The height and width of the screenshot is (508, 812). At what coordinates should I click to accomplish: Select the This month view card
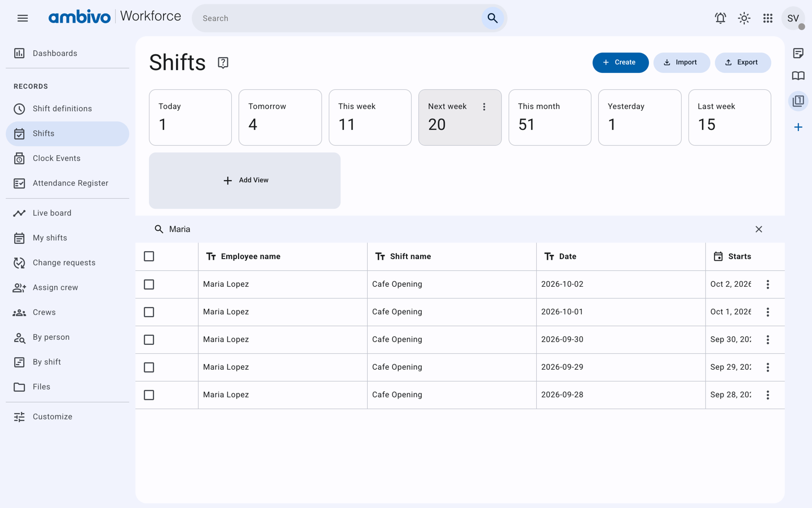550,117
